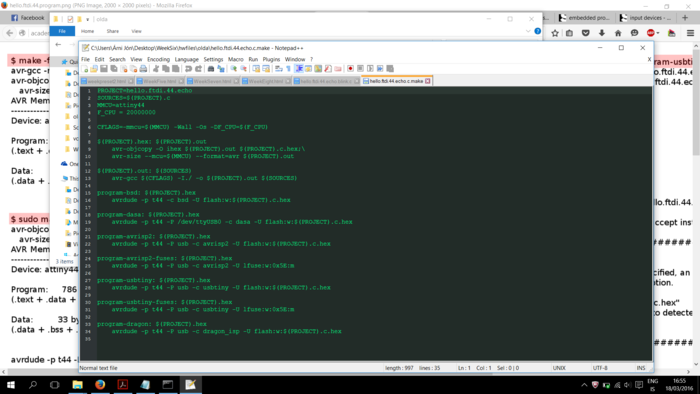Switch to hello.ftdi.44.echo.blink.c tab
This screenshot has width=700, height=394.
tap(326, 81)
